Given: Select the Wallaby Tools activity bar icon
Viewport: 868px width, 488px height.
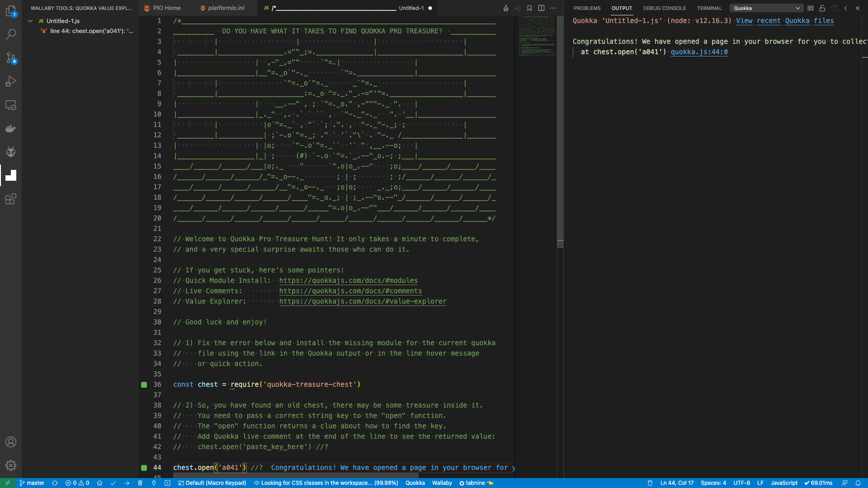Looking at the screenshot, I should tap(11, 175).
